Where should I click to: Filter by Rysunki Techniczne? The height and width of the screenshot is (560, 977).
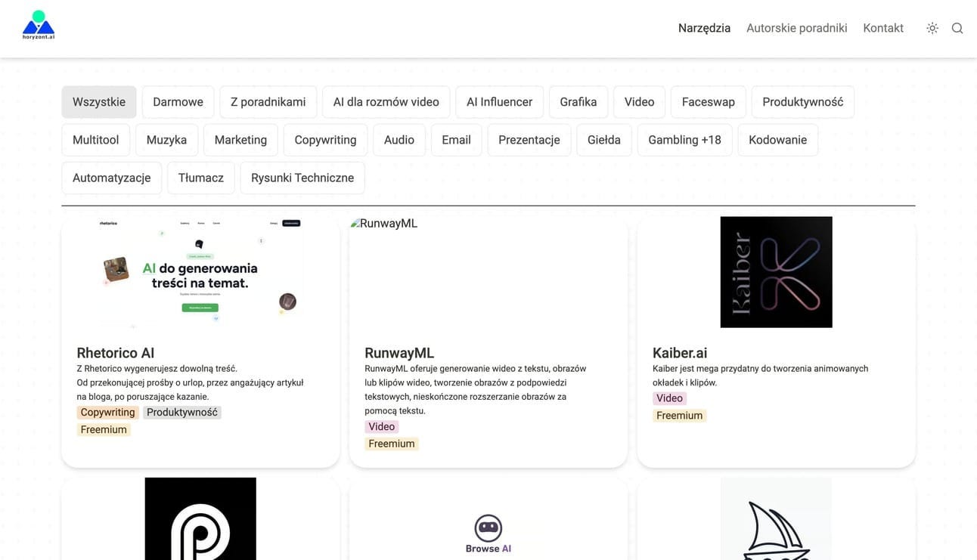point(302,178)
